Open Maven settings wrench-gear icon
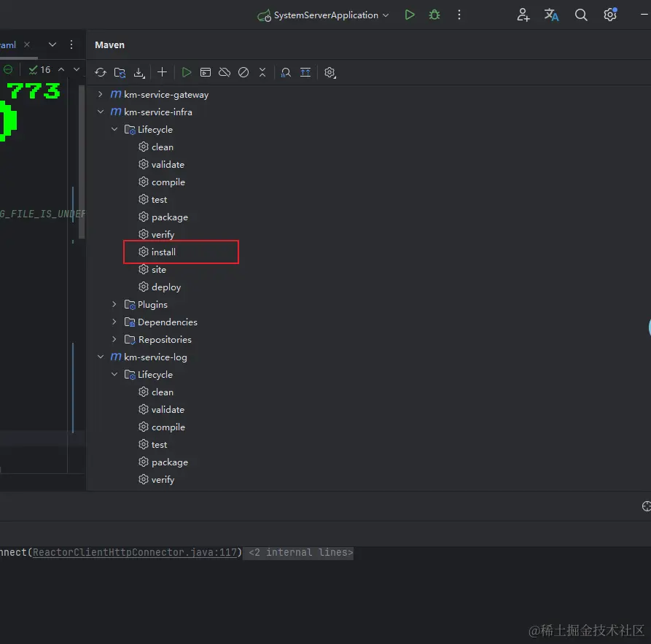This screenshot has height=644, width=651. [330, 73]
